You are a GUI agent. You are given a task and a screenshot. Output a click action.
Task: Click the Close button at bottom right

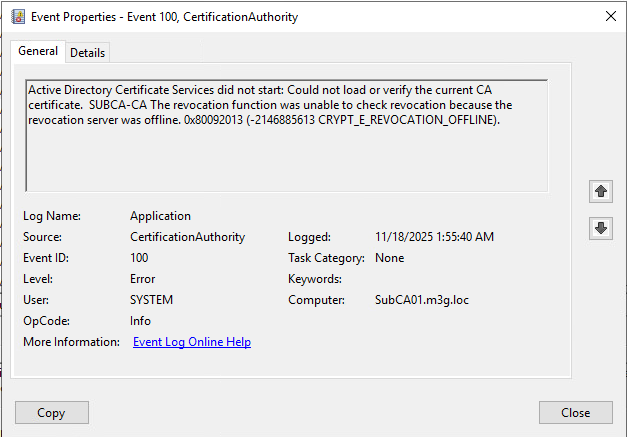575,412
